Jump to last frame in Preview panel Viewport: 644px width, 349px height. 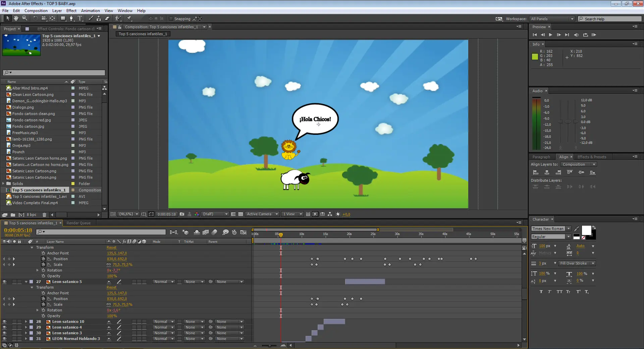[567, 35]
